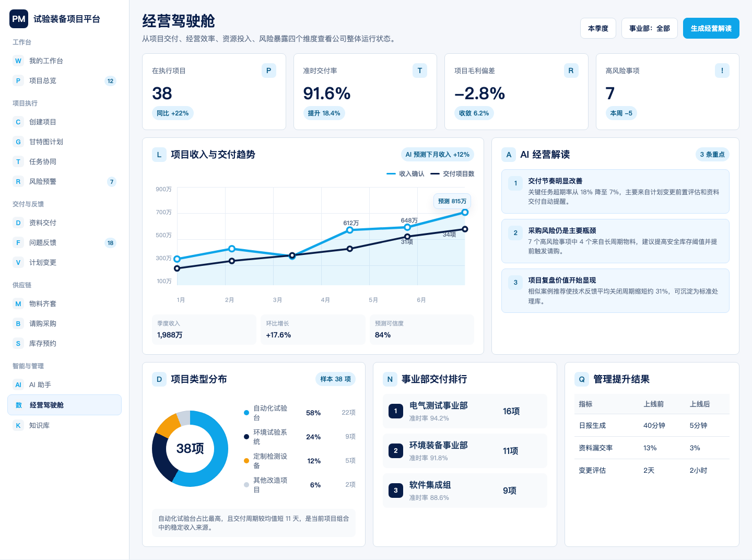
Task: Click the 资料漏交率 table row label
Action: pyautogui.click(x=595, y=448)
